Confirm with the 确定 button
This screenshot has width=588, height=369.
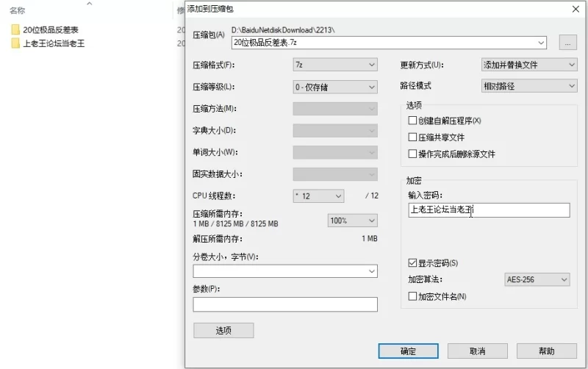409,351
